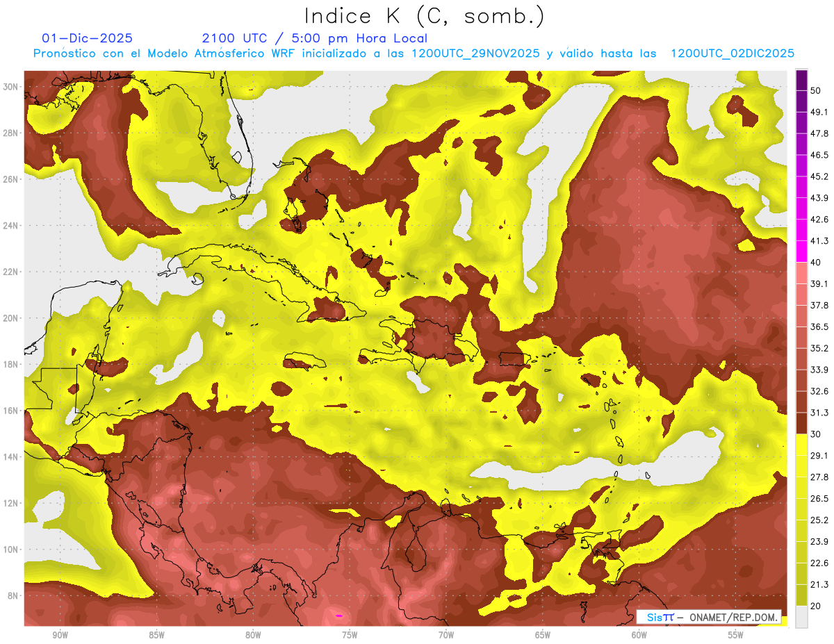Click the "33.9" color scale value
The image size is (834, 644).
coord(819,370)
